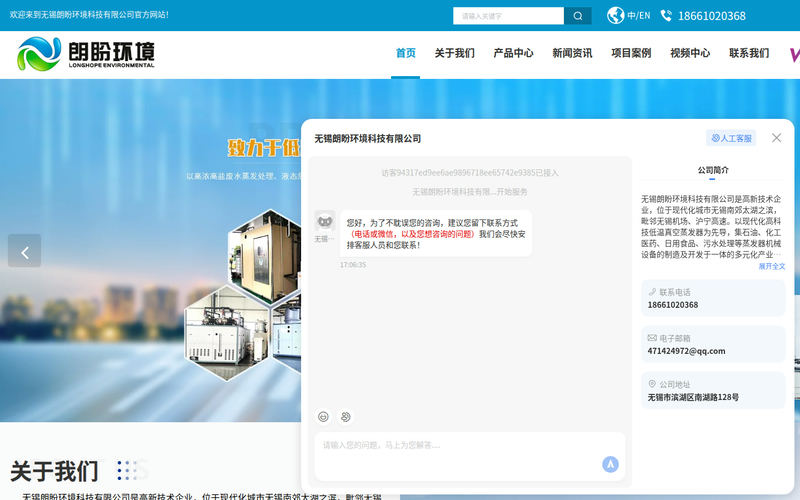800x500 pixels.
Task: Close the chat window
Action: point(776,138)
